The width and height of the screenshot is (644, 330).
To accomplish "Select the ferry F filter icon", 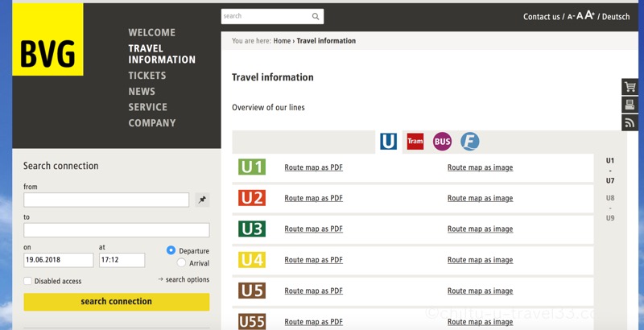I will [470, 142].
